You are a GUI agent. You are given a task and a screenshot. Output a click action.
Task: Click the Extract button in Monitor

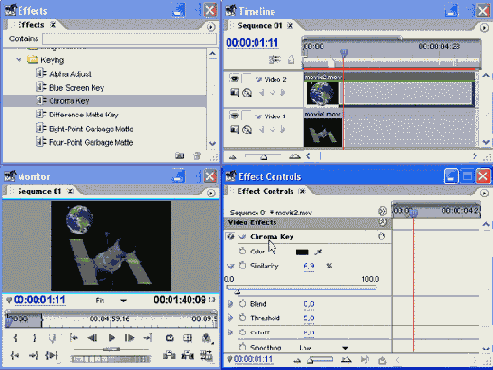point(188,355)
